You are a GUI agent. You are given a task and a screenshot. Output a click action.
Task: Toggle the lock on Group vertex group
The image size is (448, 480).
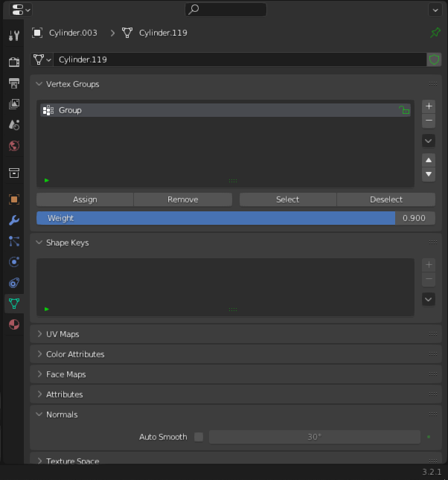coord(404,110)
